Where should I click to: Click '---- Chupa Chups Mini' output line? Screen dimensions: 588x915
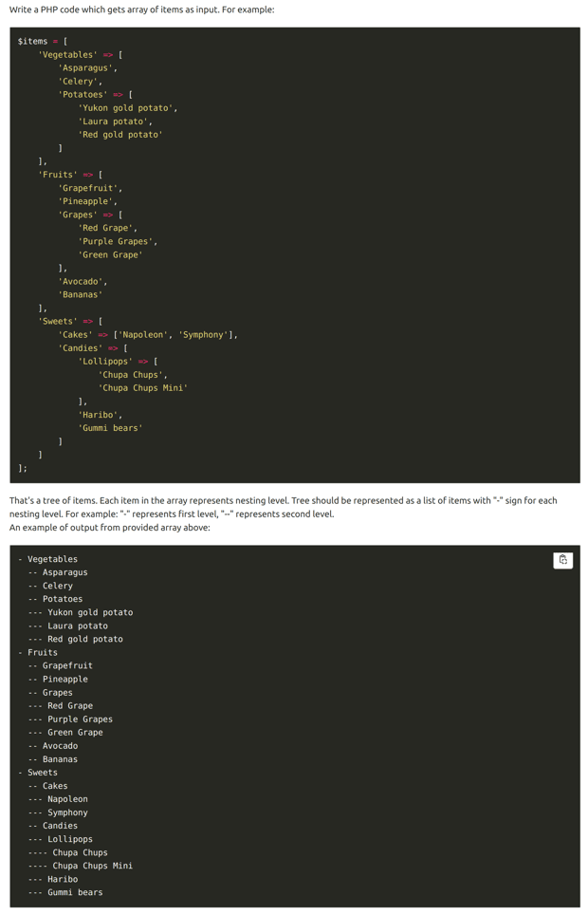coord(80,866)
